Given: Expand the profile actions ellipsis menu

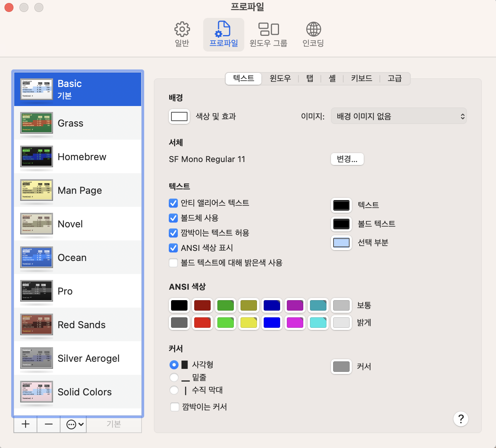Looking at the screenshot, I should tap(75, 424).
